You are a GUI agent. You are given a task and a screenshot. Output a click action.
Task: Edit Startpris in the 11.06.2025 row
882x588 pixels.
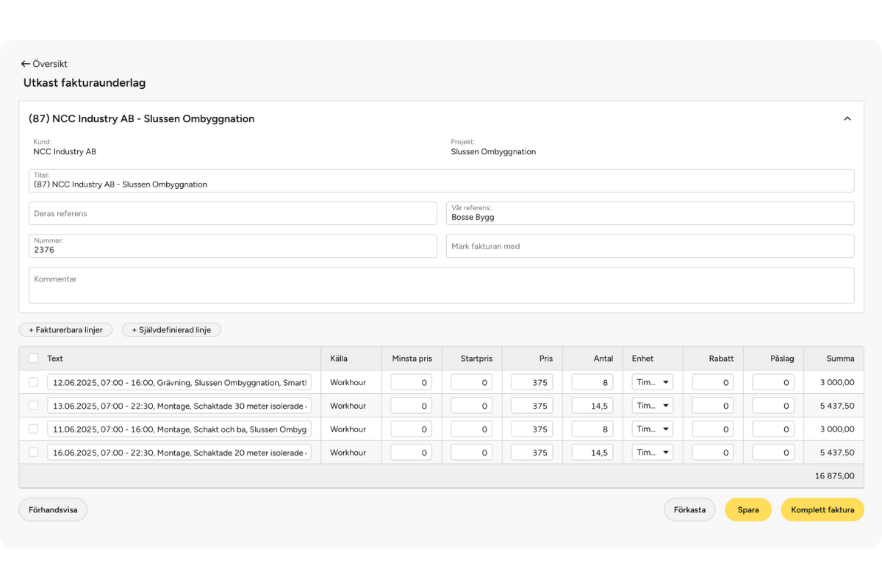pyautogui.click(x=472, y=429)
